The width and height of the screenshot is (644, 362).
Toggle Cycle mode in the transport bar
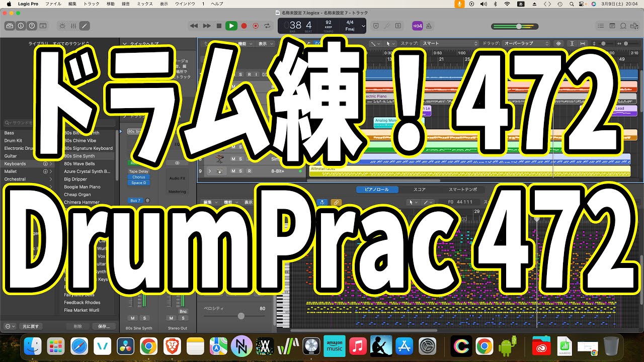pyautogui.click(x=267, y=26)
